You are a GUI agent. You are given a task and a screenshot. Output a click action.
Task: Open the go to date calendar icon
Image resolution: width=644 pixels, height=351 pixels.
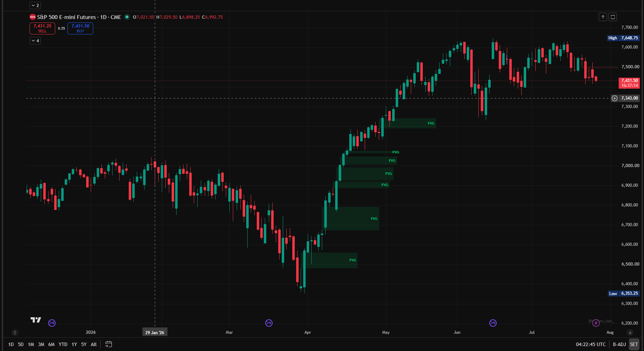(x=109, y=344)
